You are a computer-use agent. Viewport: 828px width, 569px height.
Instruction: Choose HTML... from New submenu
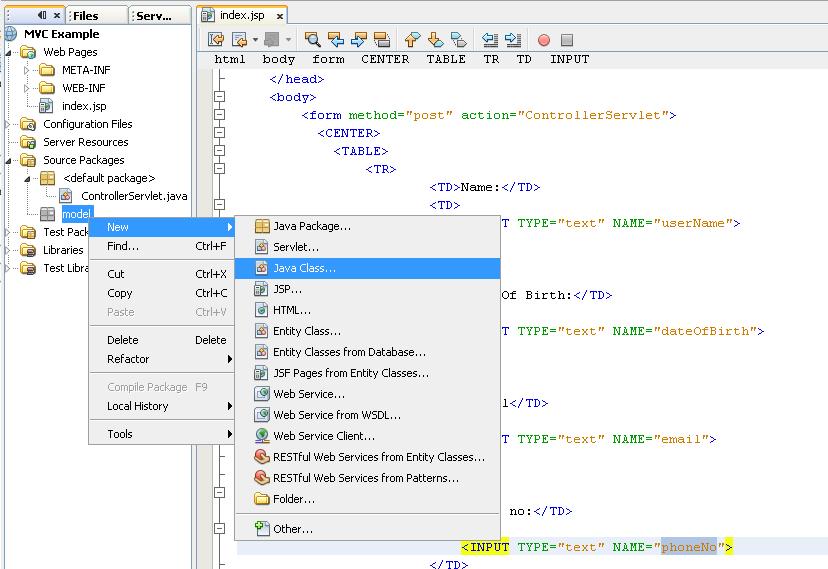pyautogui.click(x=368, y=310)
